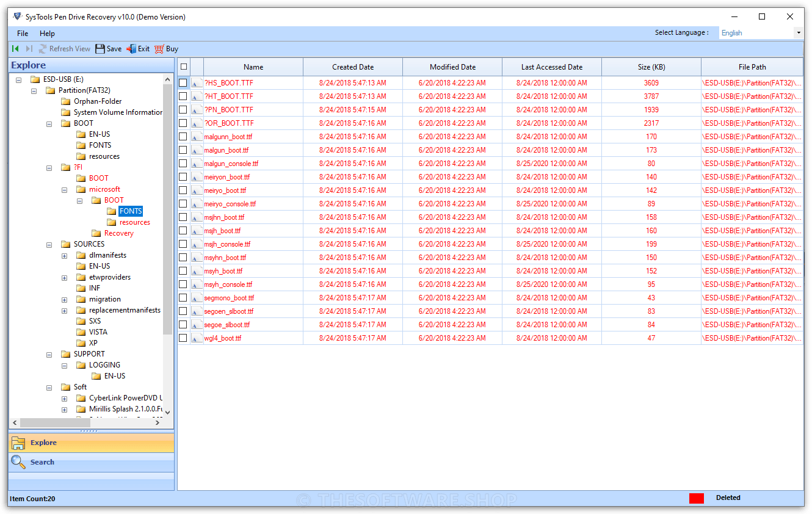
Task: Open the File menu
Action: pyautogui.click(x=23, y=34)
